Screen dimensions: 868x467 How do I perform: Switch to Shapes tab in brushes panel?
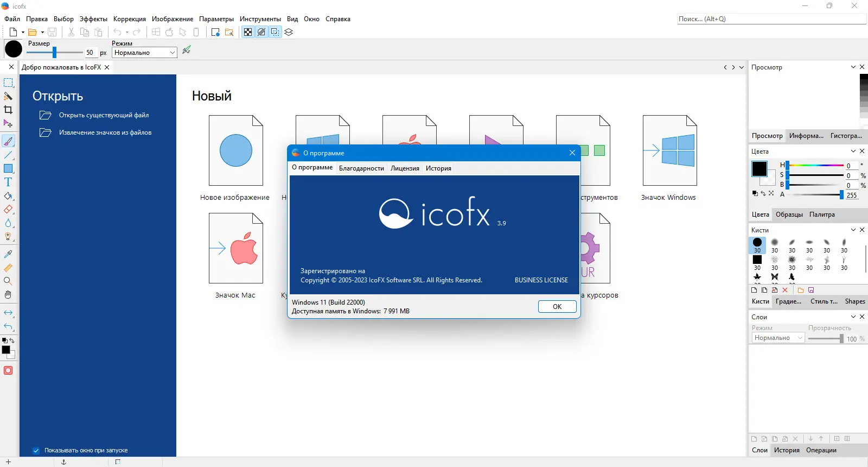pos(855,301)
